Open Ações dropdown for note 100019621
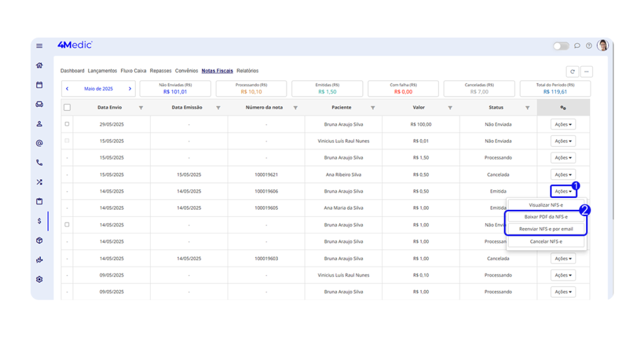 (563, 174)
